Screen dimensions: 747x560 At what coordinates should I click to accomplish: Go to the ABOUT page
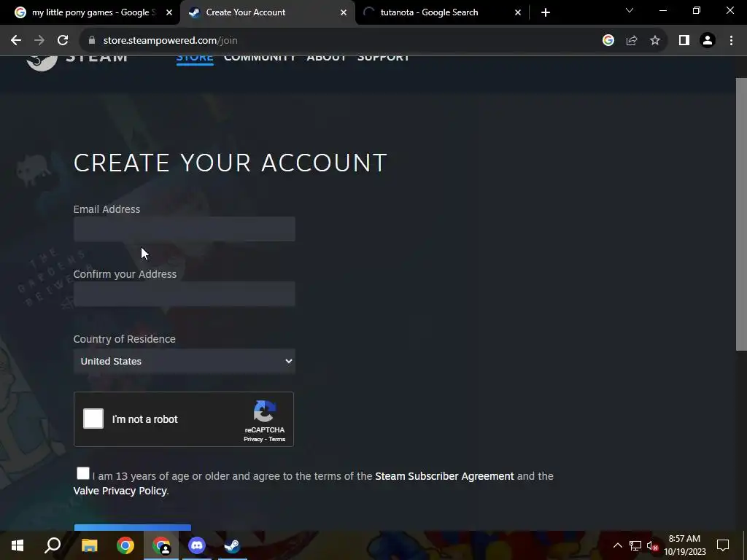click(x=326, y=58)
